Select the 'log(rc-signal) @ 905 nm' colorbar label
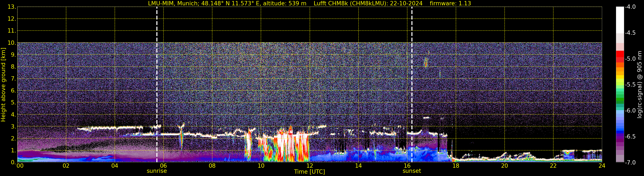 [x=640, y=85]
